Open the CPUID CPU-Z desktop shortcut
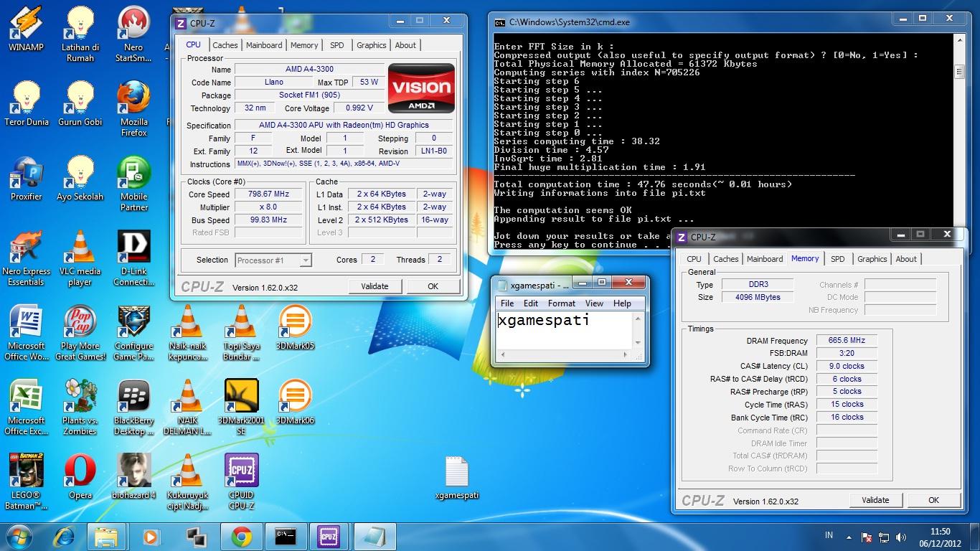The height and width of the screenshot is (551, 980). pos(241,481)
